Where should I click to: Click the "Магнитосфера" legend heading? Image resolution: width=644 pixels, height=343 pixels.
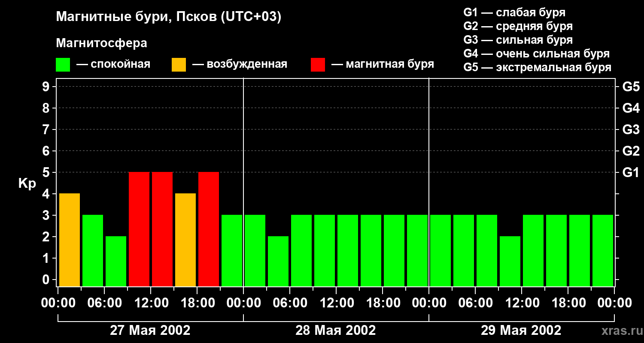pyautogui.click(x=101, y=43)
